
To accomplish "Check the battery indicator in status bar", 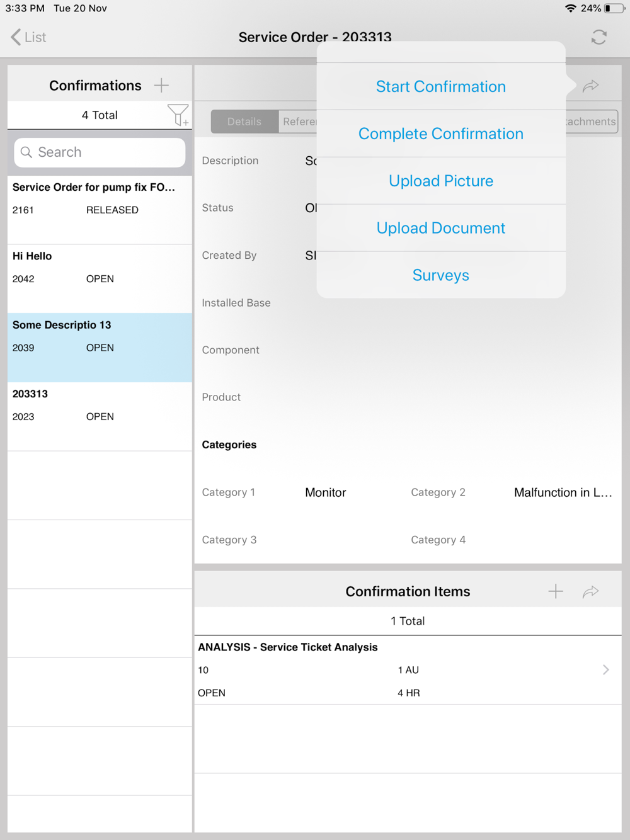I will pos(614,8).
